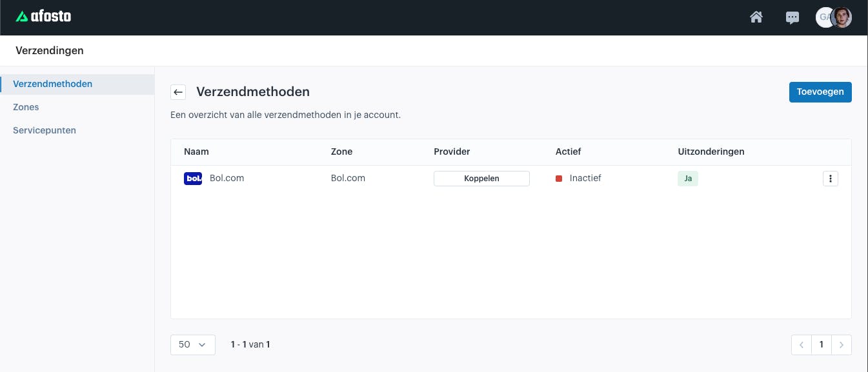
Task: Click the Inactief status label
Action: (585, 178)
